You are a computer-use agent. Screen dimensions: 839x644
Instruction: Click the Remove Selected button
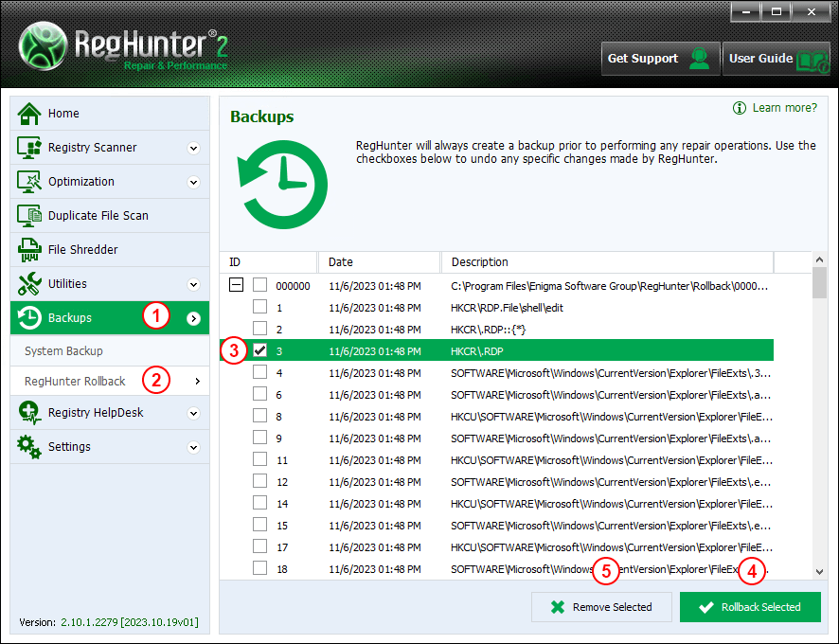tap(601, 607)
